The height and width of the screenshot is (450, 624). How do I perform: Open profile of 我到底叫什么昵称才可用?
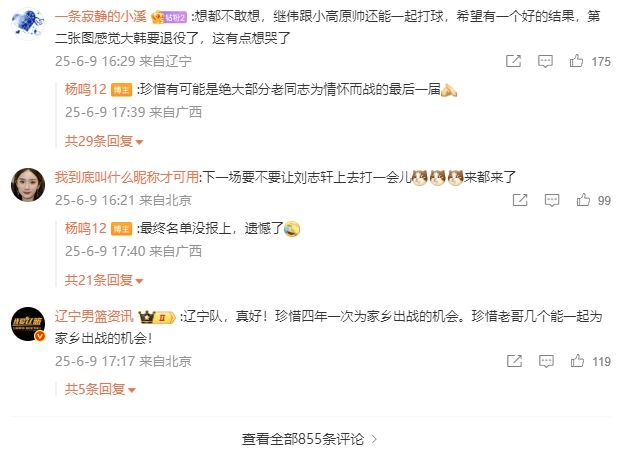point(127,177)
